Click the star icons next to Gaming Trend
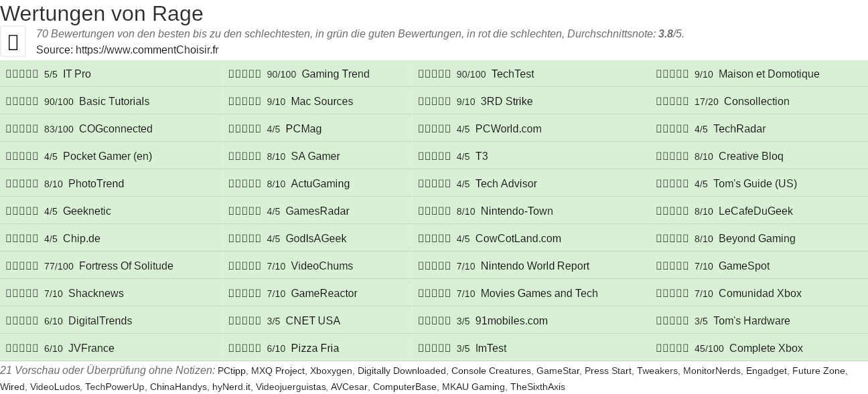 pyautogui.click(x=245, y=74)
